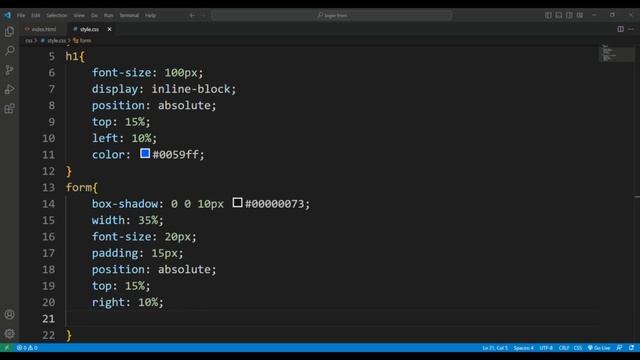Open the Edit menu
Image resolution: width=640 pixels, height=360 pixels.
(36, 15)
